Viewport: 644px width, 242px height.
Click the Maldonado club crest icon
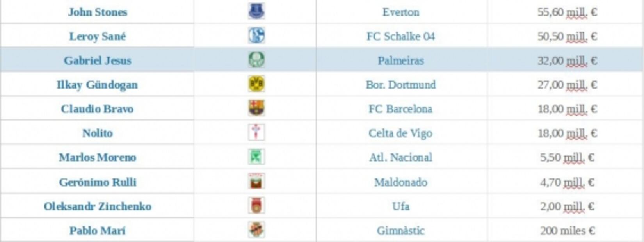(x=256, y=181)
